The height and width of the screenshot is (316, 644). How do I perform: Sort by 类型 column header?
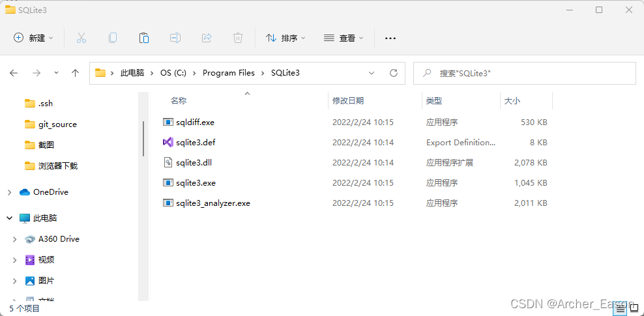[434, 100]
